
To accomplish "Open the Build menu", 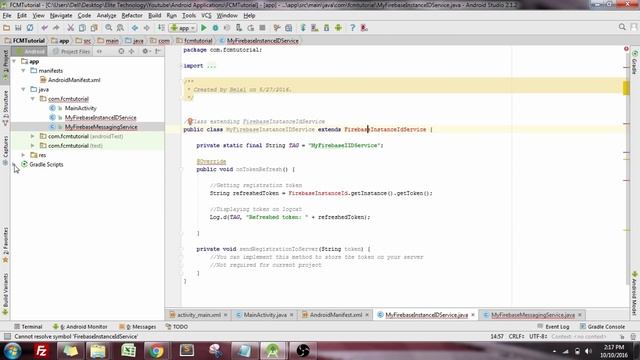I will 154,16.
